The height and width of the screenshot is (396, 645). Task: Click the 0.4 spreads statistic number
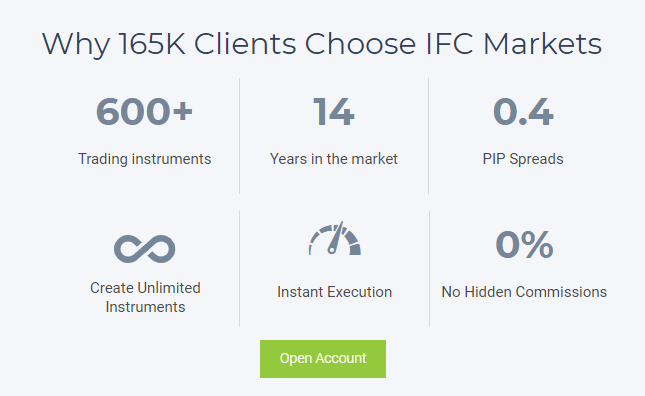click(523, 111)
